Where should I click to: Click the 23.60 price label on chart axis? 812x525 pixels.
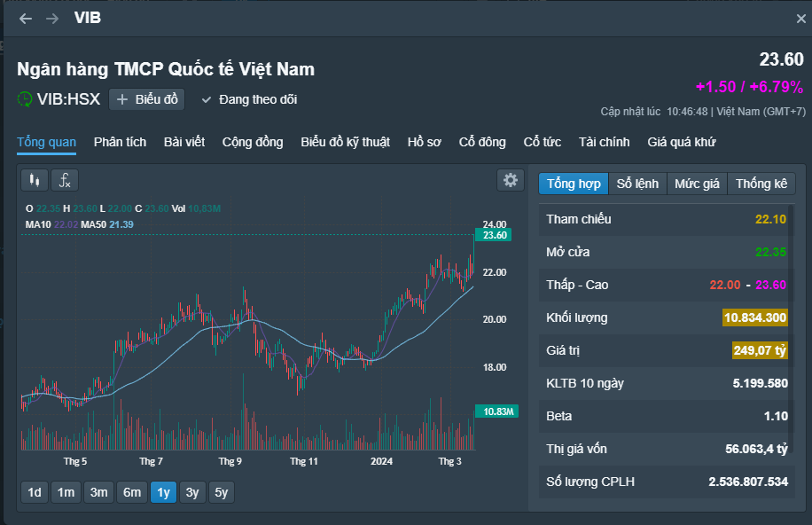tap(494, 235)
